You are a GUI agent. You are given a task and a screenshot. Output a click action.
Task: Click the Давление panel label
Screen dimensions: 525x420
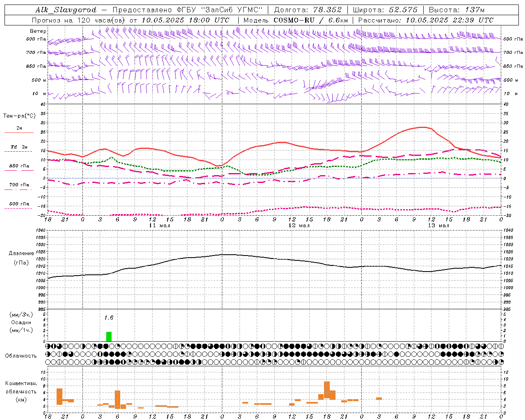point(21,253)
